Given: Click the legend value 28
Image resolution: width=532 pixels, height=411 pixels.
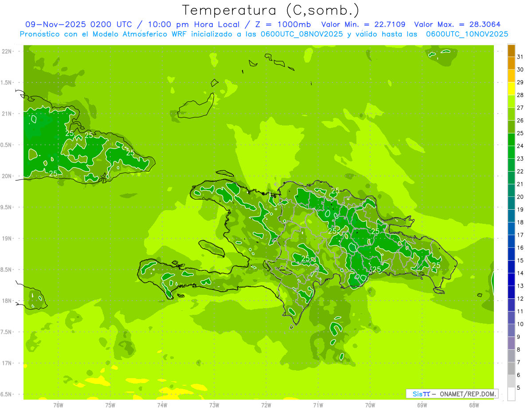Looking at the screenshot, I should click(x=520, y=95).
